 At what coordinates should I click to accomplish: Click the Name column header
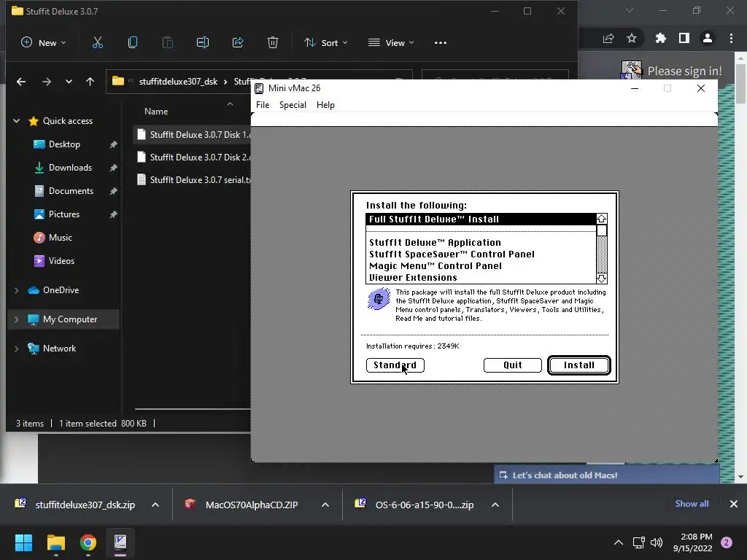coord(156,111)
